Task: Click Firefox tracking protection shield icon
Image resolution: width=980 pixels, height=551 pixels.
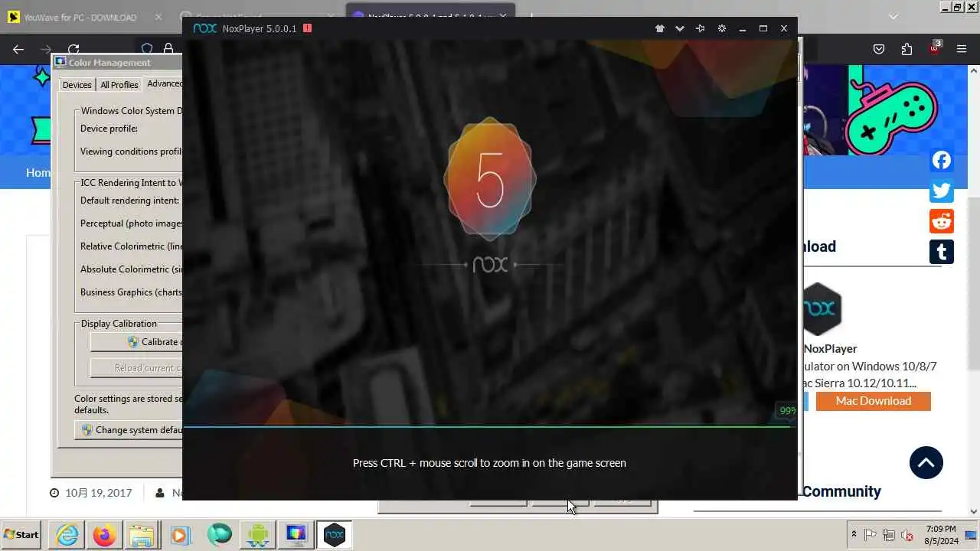Action: 147,49
